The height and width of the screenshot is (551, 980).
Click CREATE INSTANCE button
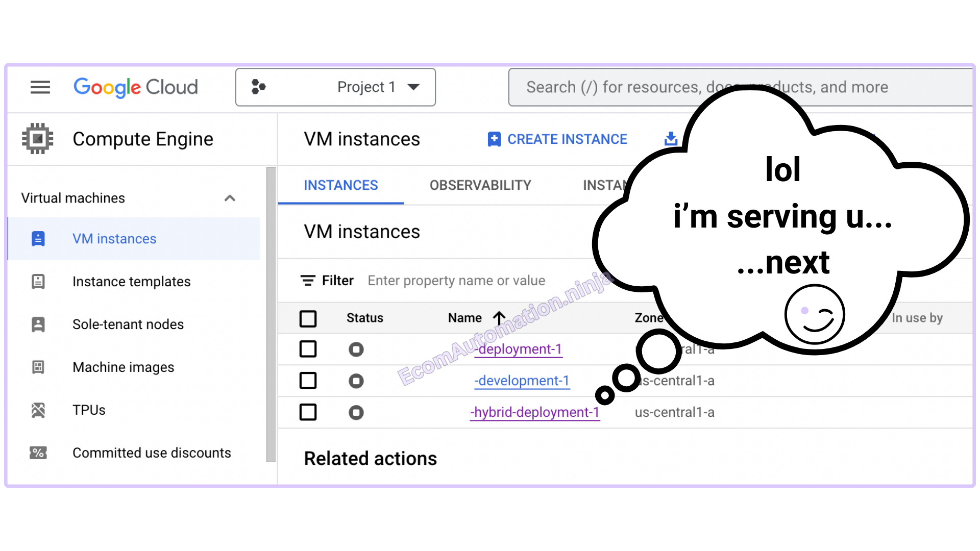[x=557, y=139]
